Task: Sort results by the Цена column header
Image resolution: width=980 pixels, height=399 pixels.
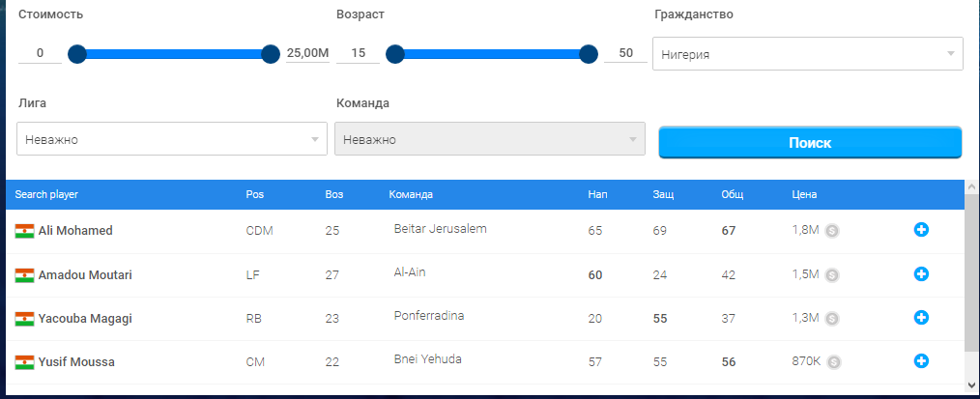Action: 804,194
